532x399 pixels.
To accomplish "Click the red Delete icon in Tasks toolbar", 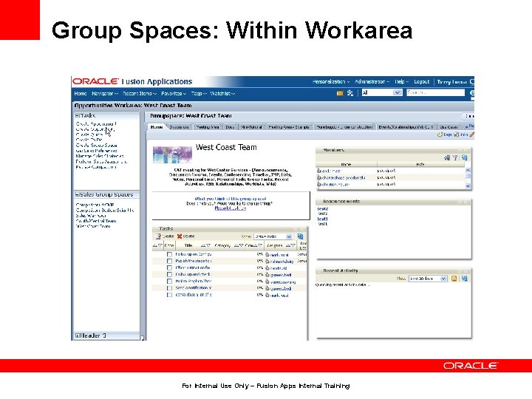I will [180, 236].
